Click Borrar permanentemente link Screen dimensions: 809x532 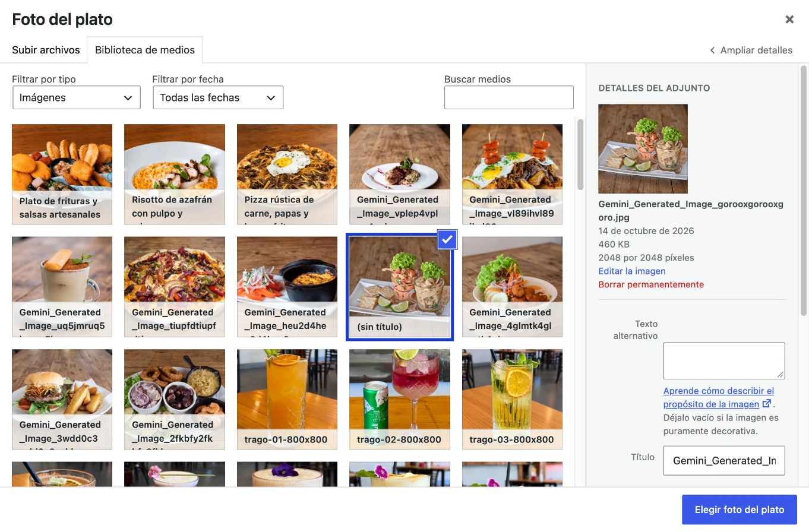pos(643,284)
